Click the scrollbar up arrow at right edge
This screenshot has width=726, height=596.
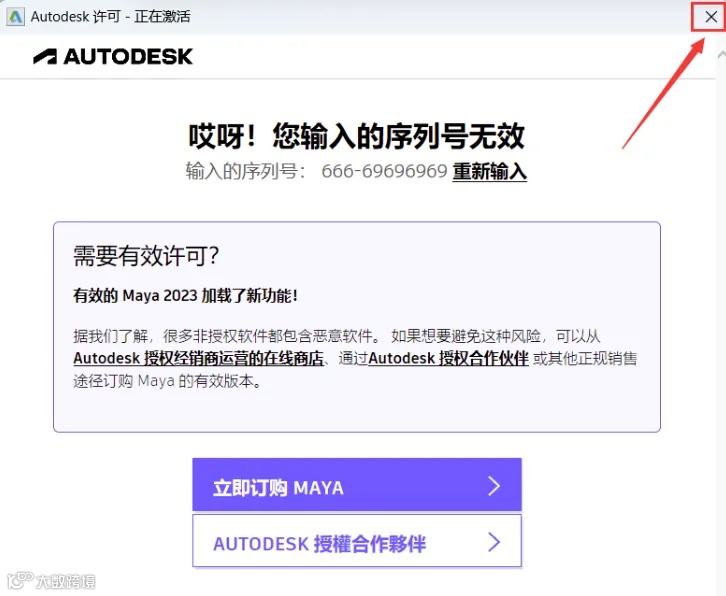coord(721,54)
